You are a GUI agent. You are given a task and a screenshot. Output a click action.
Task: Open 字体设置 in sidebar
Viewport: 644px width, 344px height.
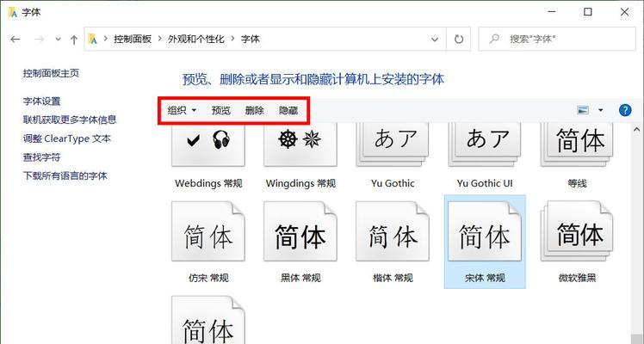click(x=42, y=101)
